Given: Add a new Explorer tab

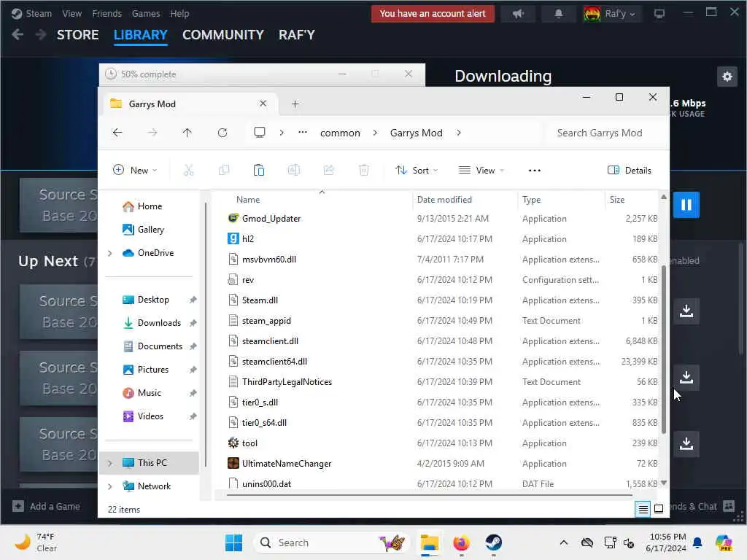Looking at the screenshot, I should [295, 104].
